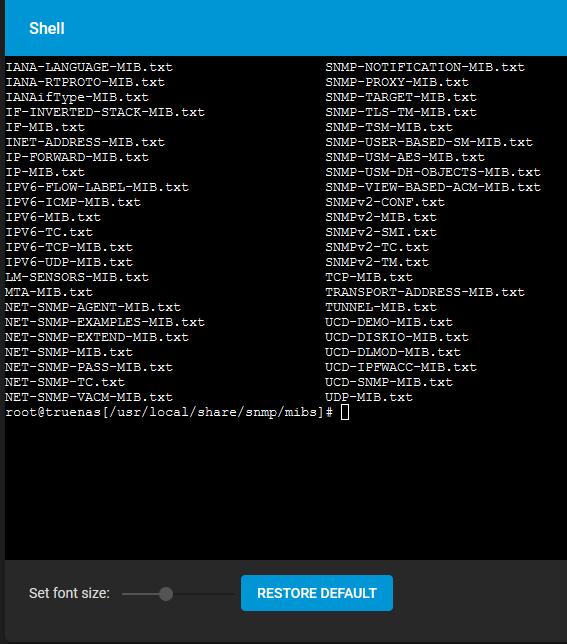Select IANA-RTPROTO-MIB.txt file name

tap(85, 82)
